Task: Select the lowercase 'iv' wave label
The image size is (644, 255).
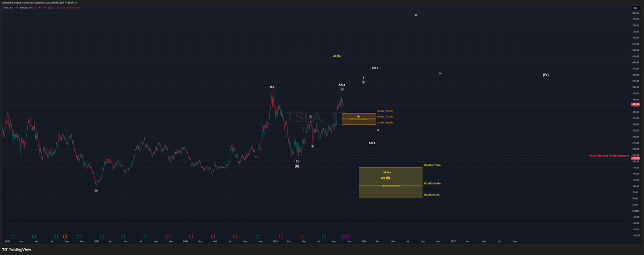Action: click(440, 73)
